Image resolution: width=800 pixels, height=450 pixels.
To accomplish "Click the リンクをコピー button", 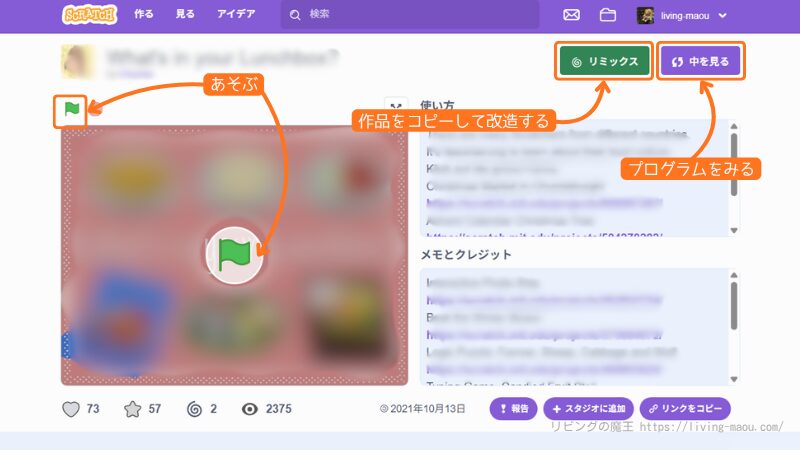I will pyautogui.click(x=685, y=409).
